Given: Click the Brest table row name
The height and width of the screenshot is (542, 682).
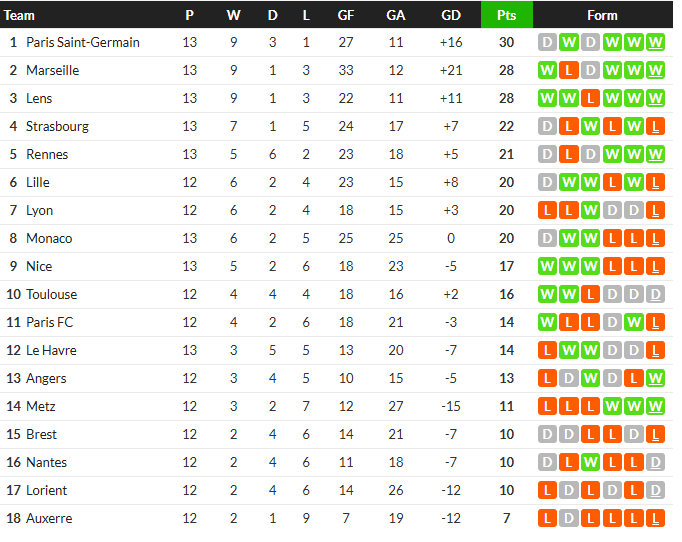Looking at the screenshot, I should pyautogui.click(x=41, y=434).
